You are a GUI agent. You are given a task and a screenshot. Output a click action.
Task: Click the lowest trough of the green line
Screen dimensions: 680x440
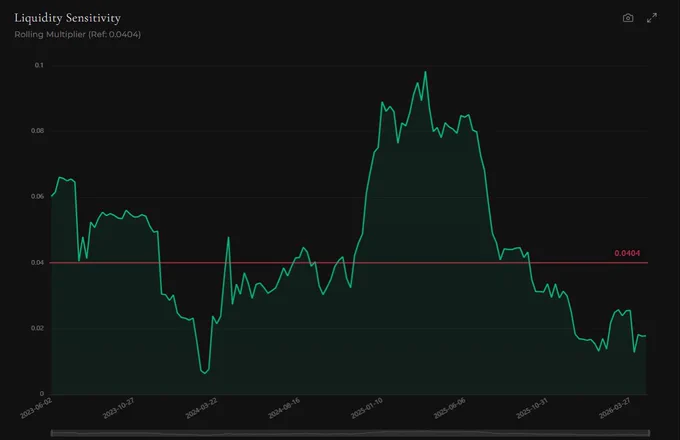[x=205, y=373]
